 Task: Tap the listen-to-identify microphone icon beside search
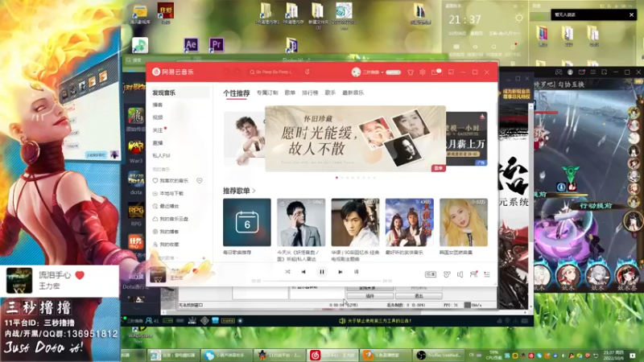[308, 72]
